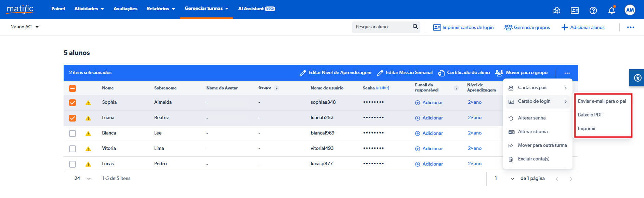Select Enviar e-mail para o pai
The width and height of the screenshot is (644, 198).
(602, 101)
